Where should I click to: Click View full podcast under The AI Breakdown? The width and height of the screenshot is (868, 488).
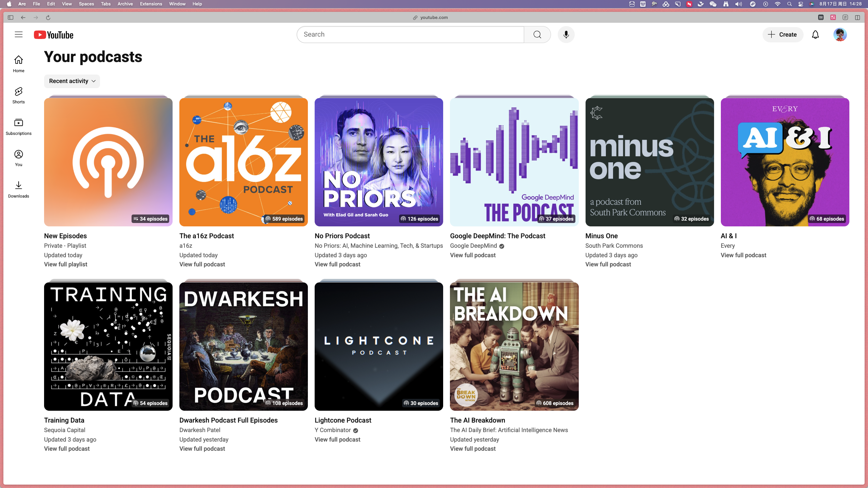tap(473, 449)
